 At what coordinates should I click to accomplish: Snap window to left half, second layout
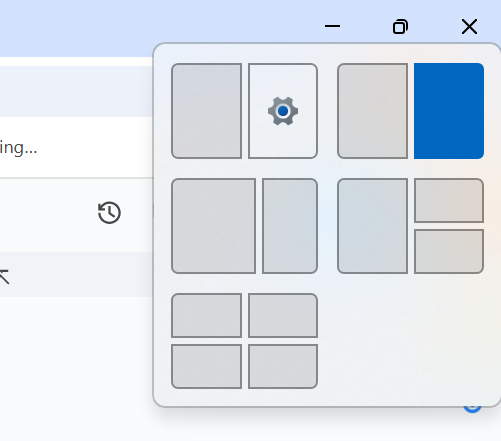372,111
